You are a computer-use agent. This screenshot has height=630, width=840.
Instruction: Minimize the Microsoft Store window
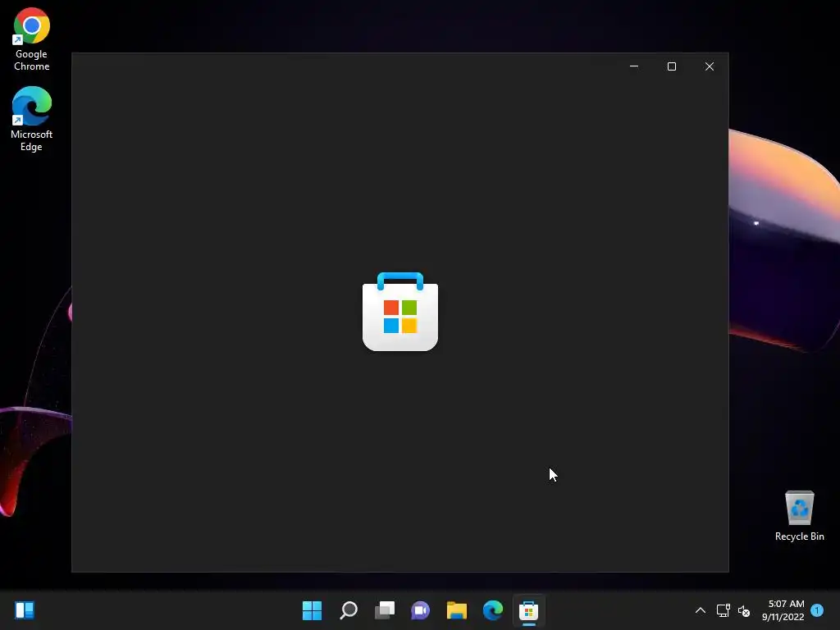click(x=634, y=66)
